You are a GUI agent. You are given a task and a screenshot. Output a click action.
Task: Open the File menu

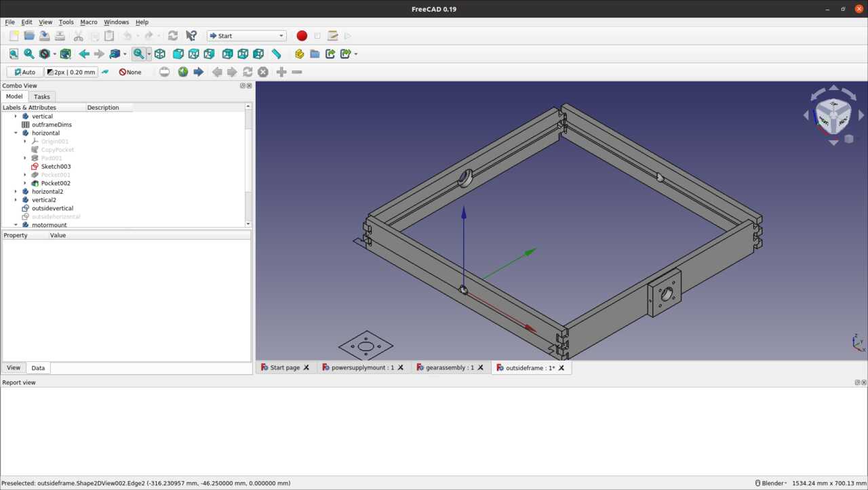(10, 22)
